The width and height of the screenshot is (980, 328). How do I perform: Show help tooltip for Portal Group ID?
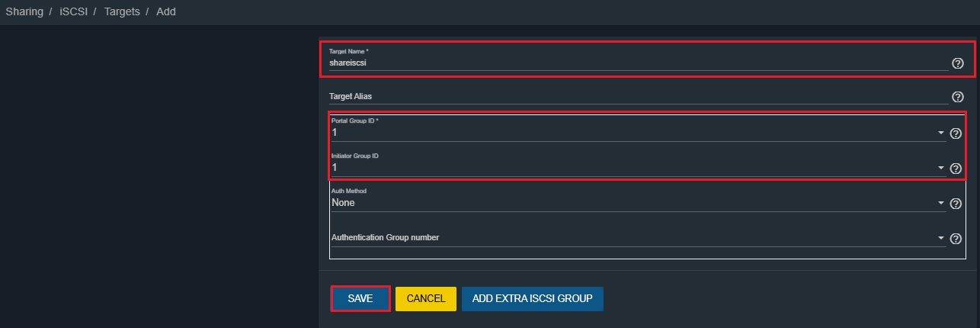(x=956, y=133)
